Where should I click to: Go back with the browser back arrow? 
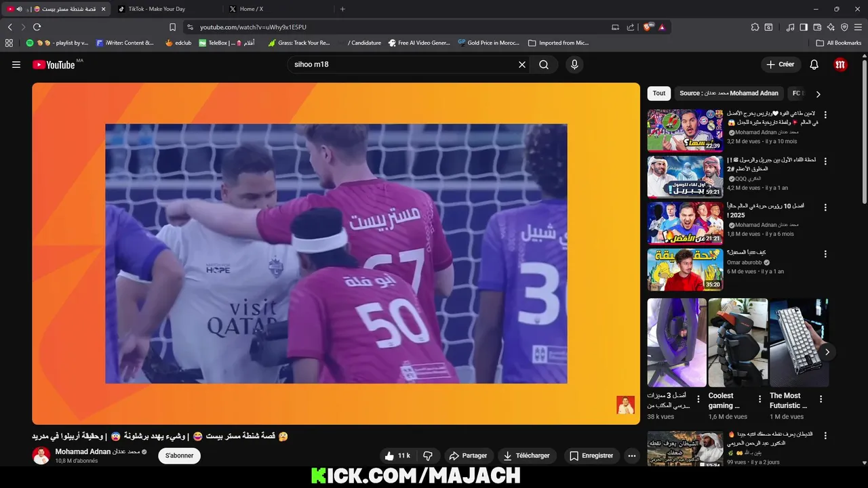point(10,27)
